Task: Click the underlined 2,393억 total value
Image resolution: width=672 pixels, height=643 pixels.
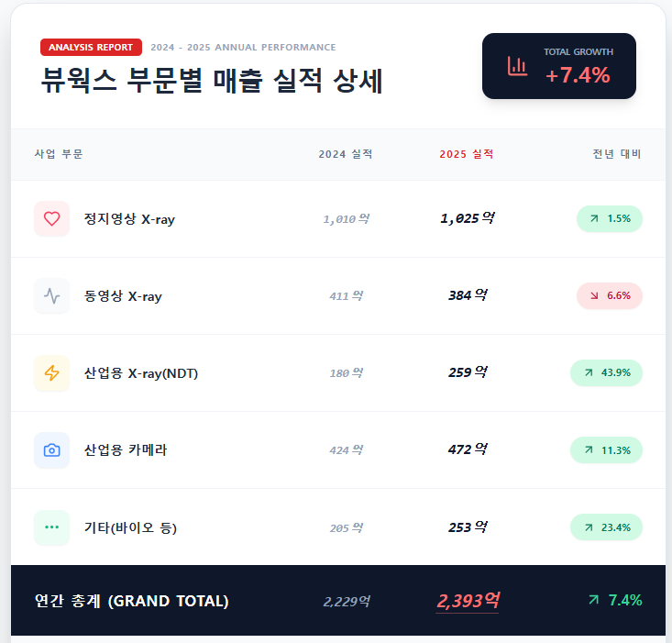Action: [468, 601]
